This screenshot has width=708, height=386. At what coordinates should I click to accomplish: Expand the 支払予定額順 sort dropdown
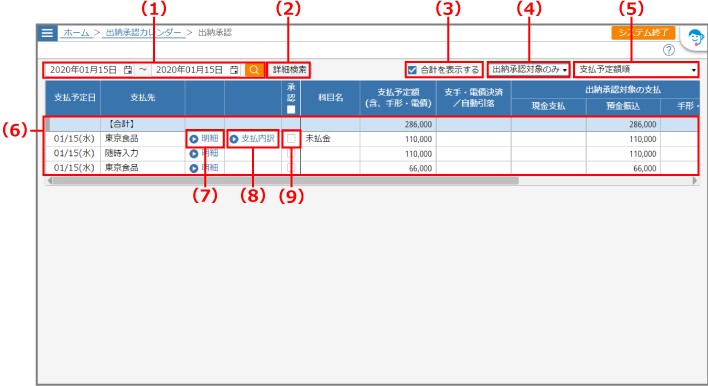[636, 70]
